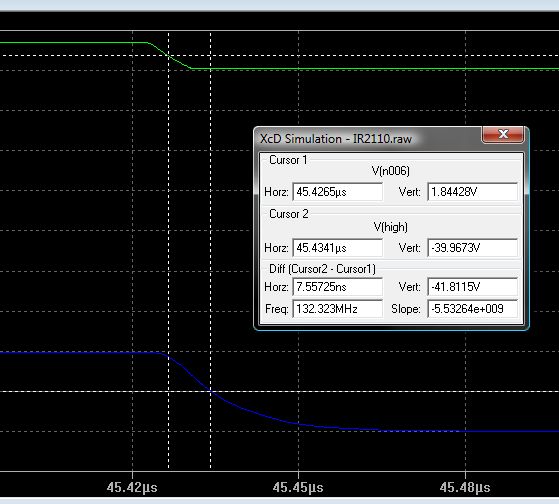Click cursor 2 crosshair on blue trace
The image size is (559, 504).
point(211,391)
